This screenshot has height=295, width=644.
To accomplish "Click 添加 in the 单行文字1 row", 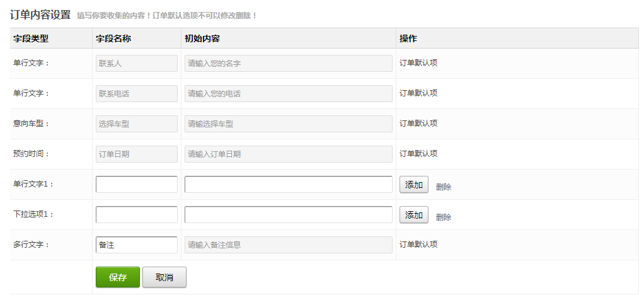I will tap(413, 185).
